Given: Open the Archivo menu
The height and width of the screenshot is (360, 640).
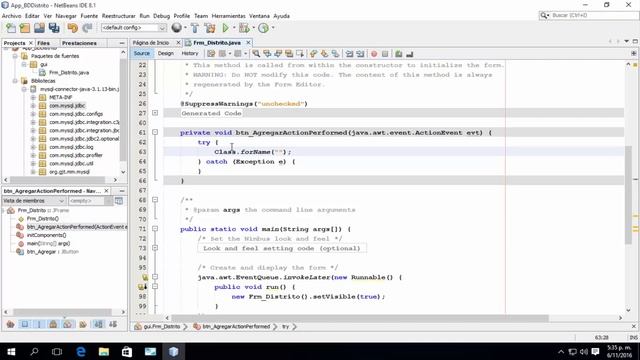Looking at the screenshot, I should pyautogui.click(x=11, y=16).
